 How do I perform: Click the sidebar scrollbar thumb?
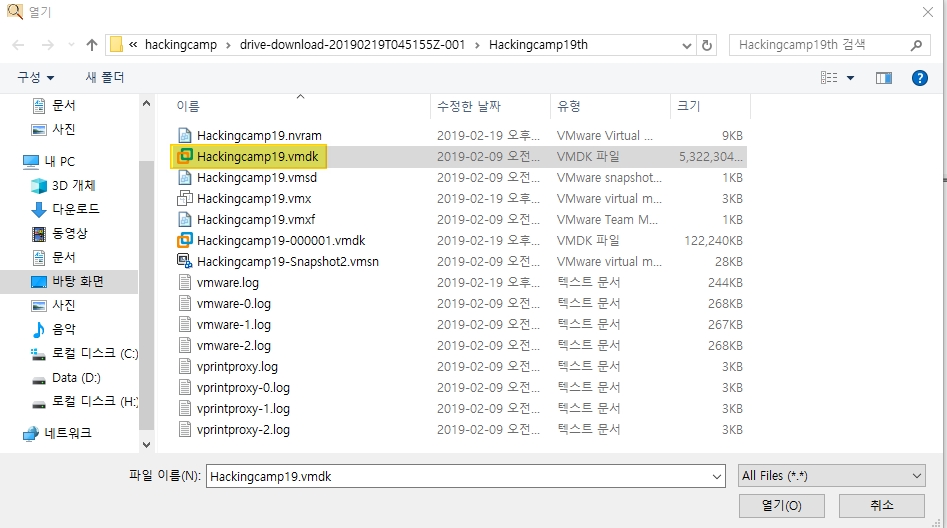click(146, 295)
